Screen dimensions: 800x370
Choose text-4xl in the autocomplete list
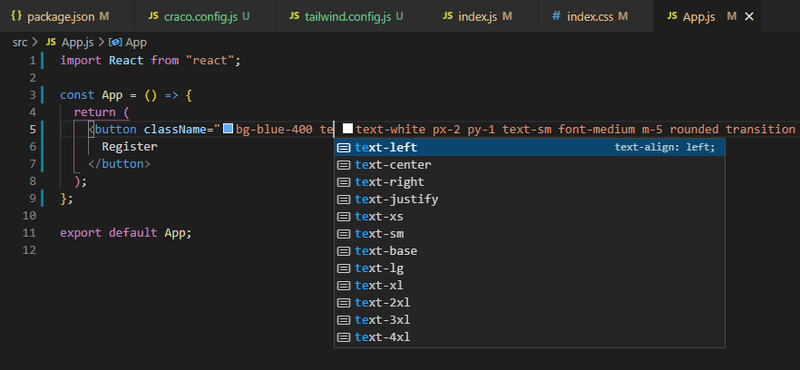coord(529,337)
